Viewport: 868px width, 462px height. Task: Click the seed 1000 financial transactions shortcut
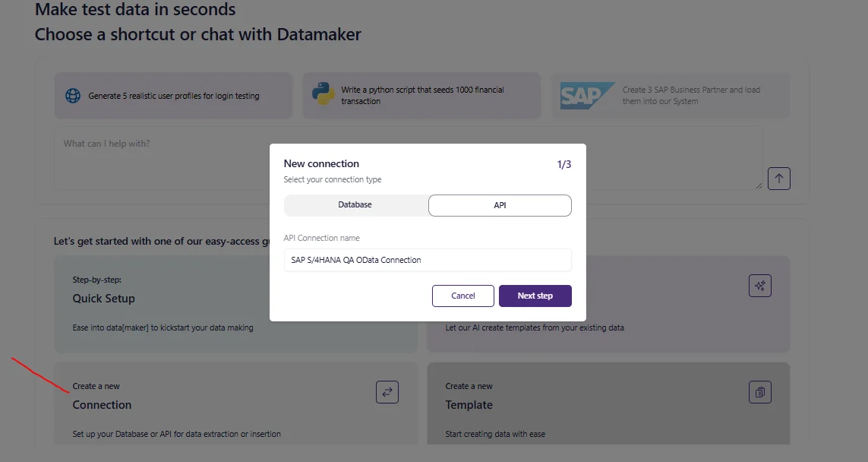pyautogui.click(x=421, y=95)
